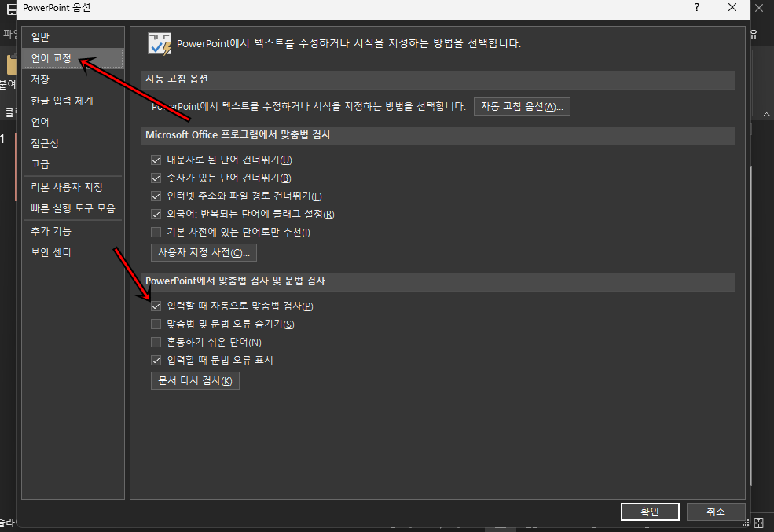Toggle 대문자로 된 단어 건너뛰기 checkbox
This screenshot has height=532, width=774.
(x=156, y=160)
